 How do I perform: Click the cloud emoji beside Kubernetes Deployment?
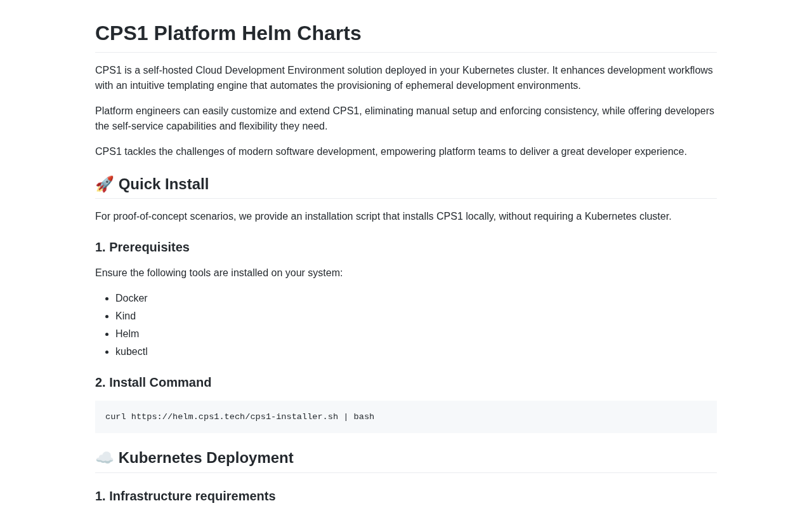(105, 458)
